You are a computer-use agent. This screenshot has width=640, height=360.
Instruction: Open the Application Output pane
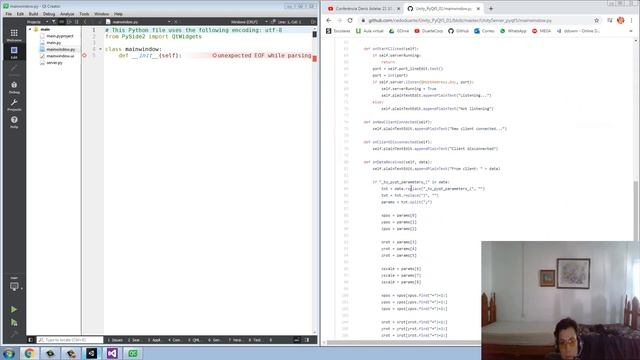pyautogui.click(x=154, y=340)
